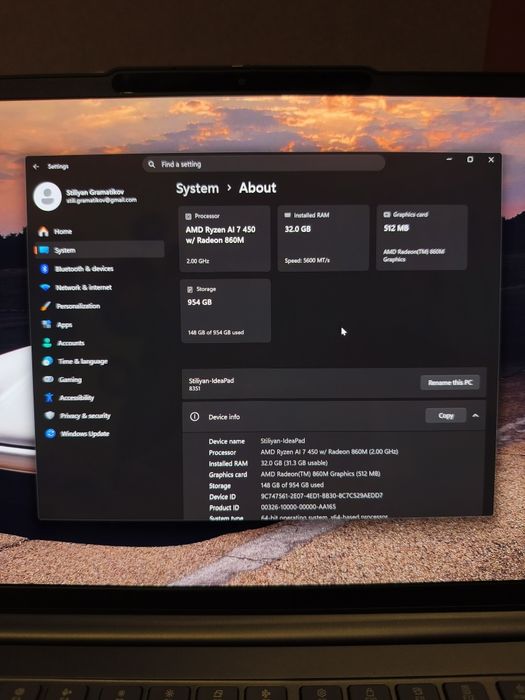
Task: Click the Windows Update arrows icon
Action: coord(50,433)
